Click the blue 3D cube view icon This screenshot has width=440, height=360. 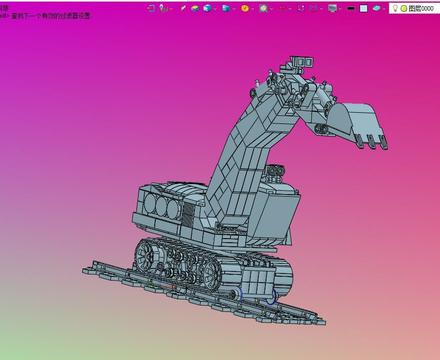coord(208,8)
